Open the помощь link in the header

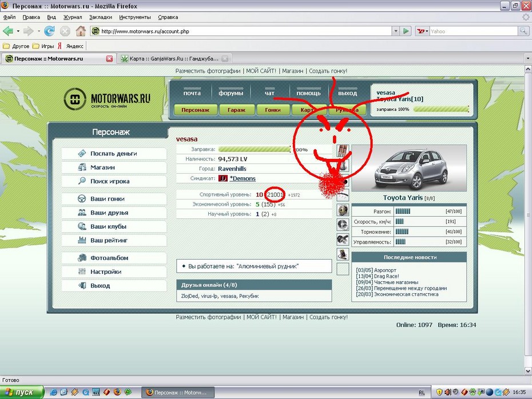(x=308, y=93)
